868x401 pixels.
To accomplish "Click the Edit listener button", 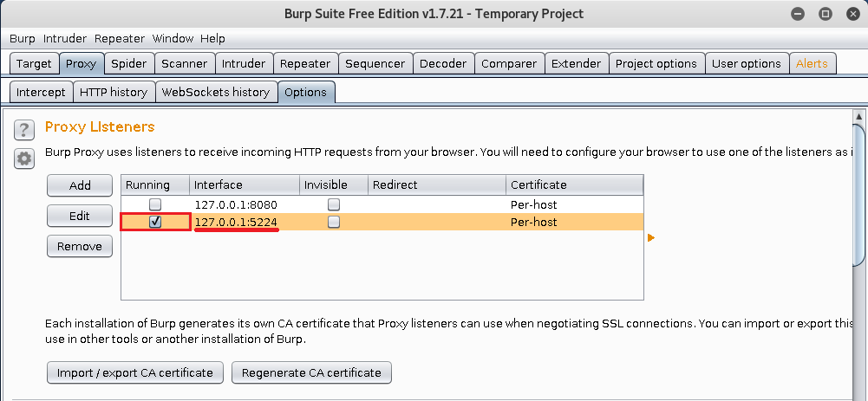I will [x=80, y=217].
